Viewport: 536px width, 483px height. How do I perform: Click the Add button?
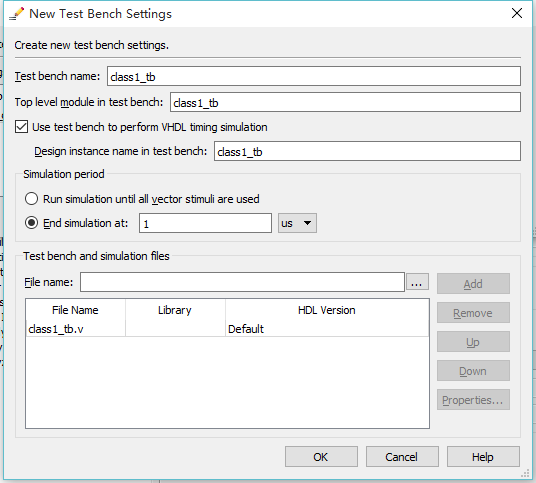473,283
